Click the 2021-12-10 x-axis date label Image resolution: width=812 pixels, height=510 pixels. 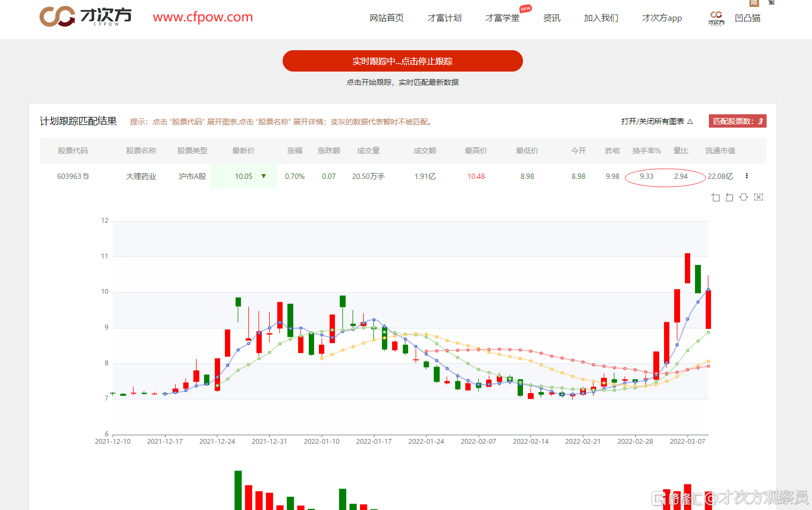(x=113, y=442)
